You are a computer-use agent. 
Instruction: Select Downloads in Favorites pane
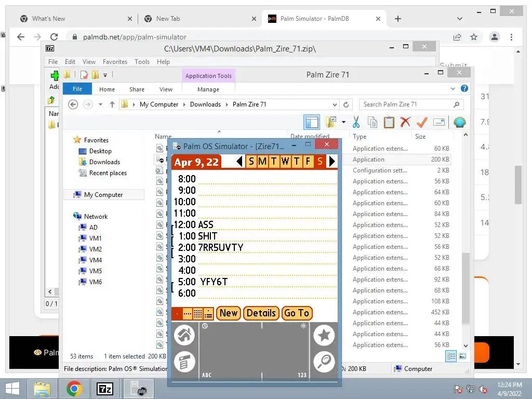[x=104, y=162]
